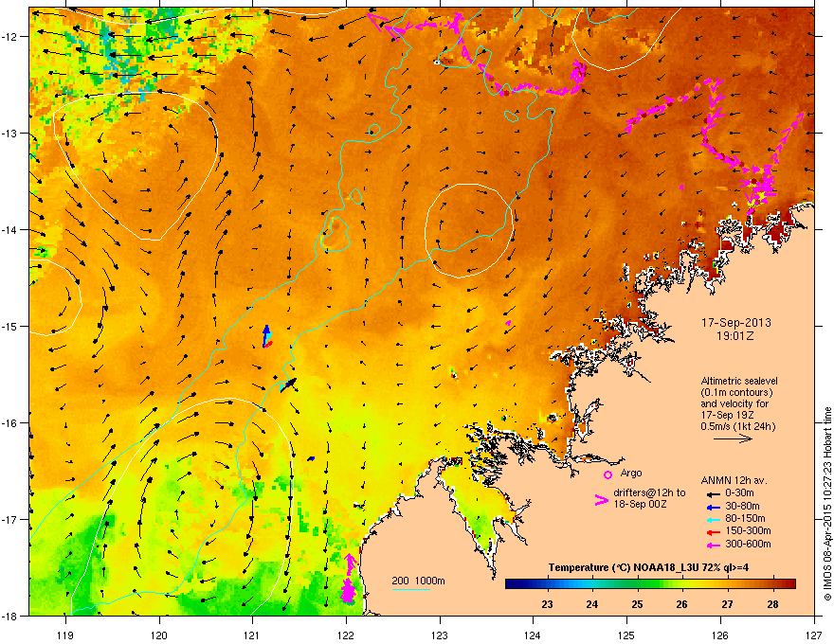Click the drifters@12h to label

[649, 493]
